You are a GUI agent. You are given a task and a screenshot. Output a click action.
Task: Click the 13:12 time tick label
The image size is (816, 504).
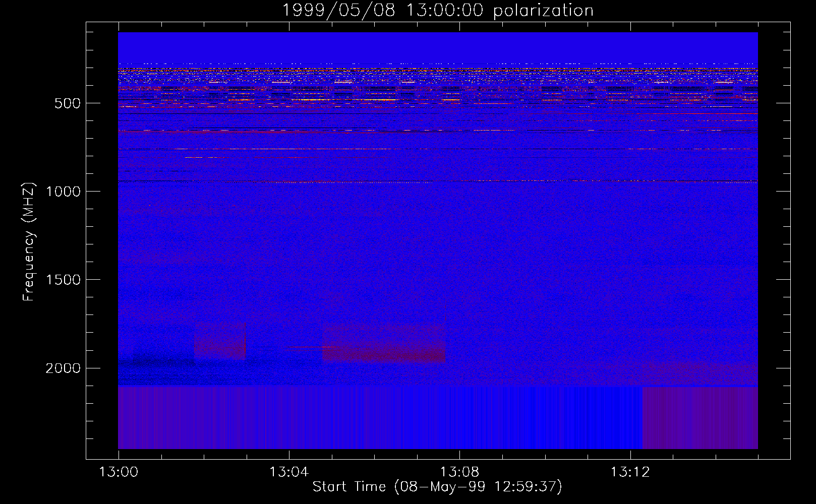pyautogui.click(x=630, y=472)
